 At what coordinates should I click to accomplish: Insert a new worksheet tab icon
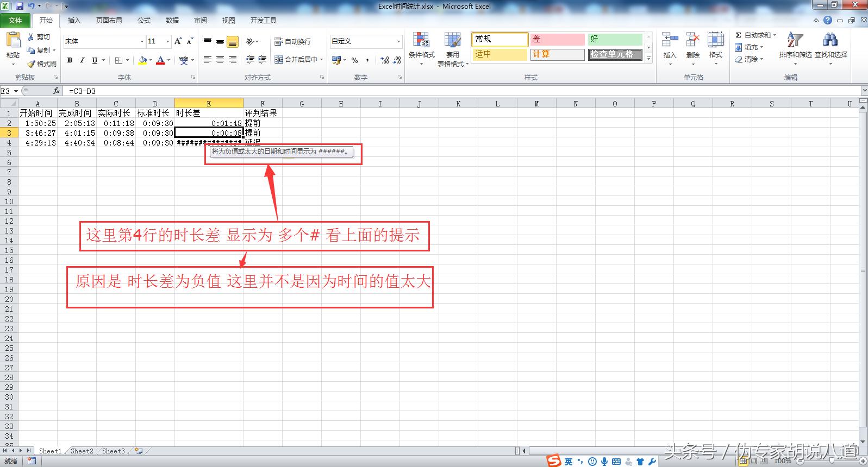click(x=139, y=451)
